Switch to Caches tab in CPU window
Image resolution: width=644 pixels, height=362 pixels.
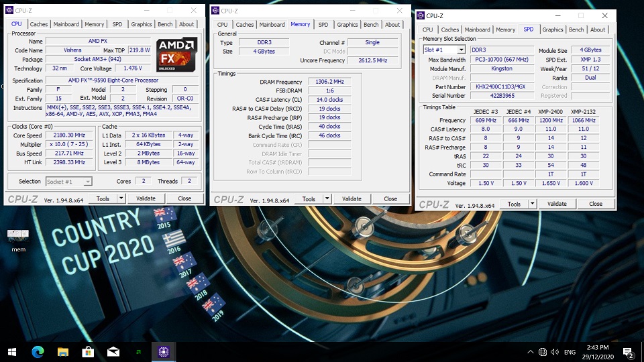(x=39, y=24)
